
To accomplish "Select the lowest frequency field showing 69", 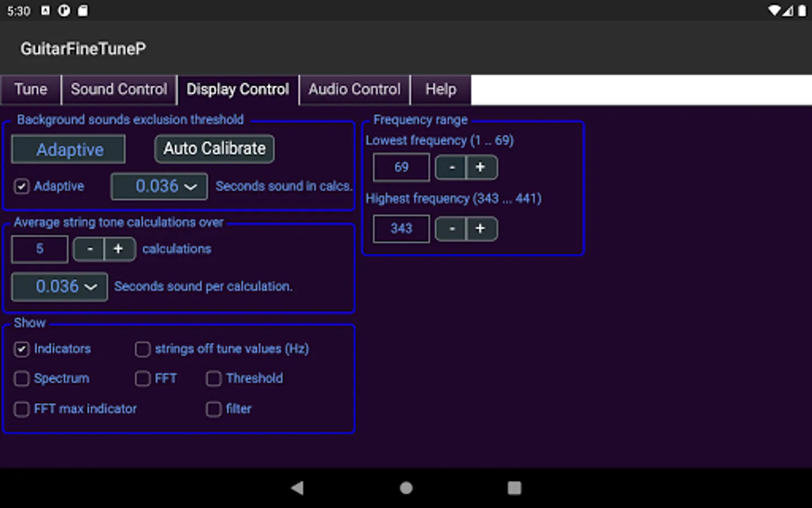I will coord(401,167).
